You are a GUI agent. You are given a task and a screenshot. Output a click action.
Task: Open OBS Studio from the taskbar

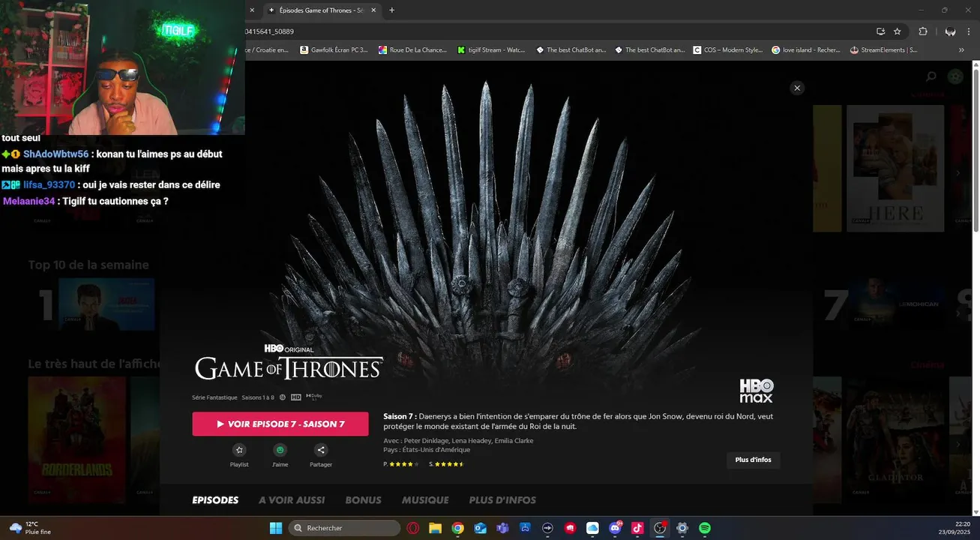(660, 528)
